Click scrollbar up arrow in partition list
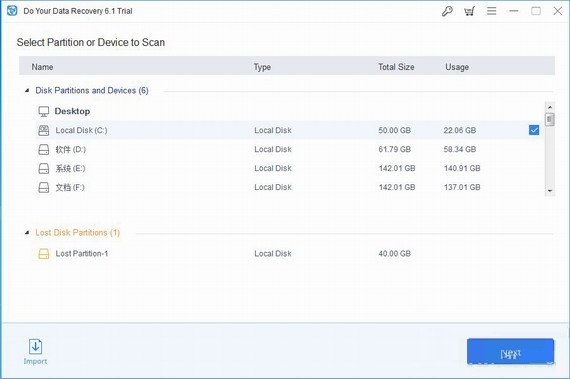 pyautogui.click(x=550, y=107)
